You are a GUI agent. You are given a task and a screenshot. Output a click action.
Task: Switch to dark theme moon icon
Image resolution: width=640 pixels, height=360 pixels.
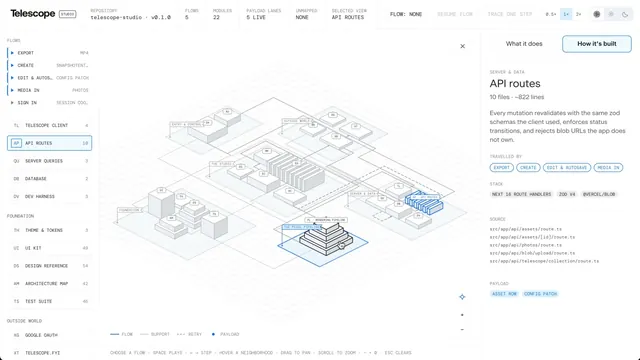pos(625,14)
